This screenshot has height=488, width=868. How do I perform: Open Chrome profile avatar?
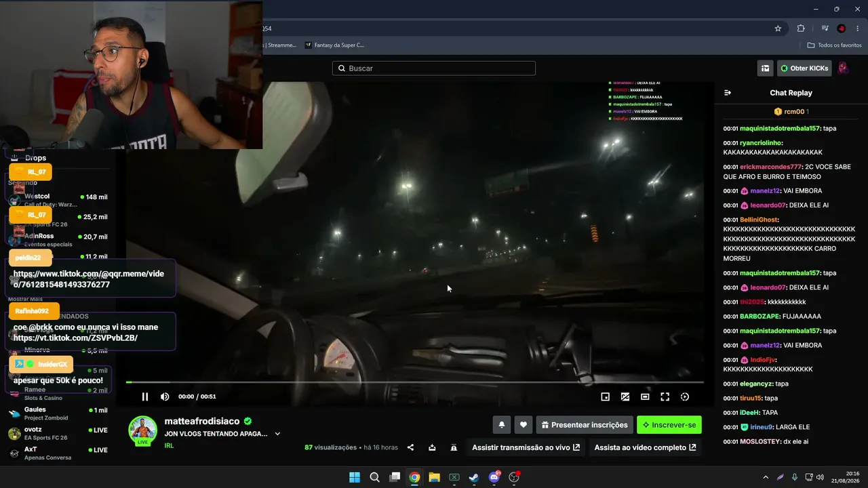(842, 28)
